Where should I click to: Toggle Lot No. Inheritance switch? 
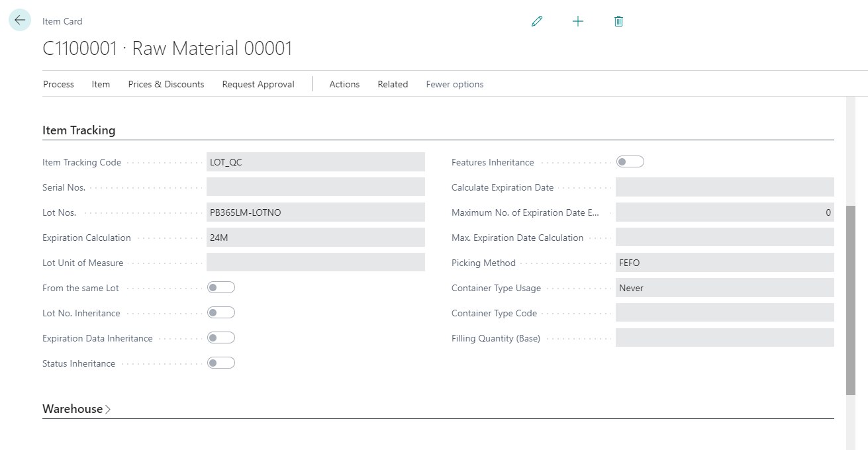click(221, 313)
